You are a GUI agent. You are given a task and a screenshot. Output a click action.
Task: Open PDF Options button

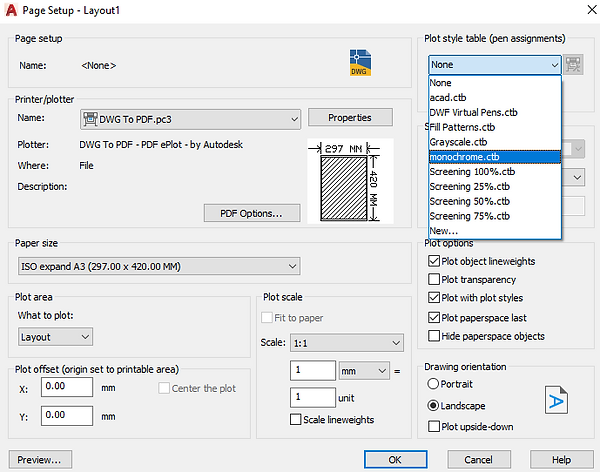[252, 213]
